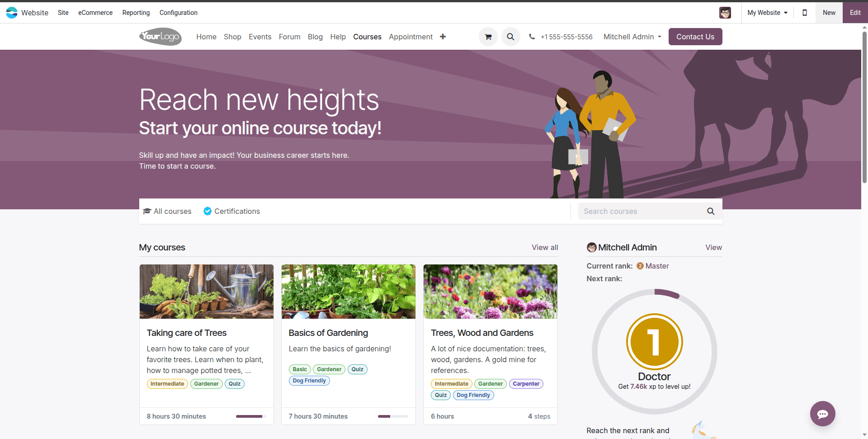Click inside the Search courses field
The height and width of the screenshot is (439, 868).
(x=637, y=211)
